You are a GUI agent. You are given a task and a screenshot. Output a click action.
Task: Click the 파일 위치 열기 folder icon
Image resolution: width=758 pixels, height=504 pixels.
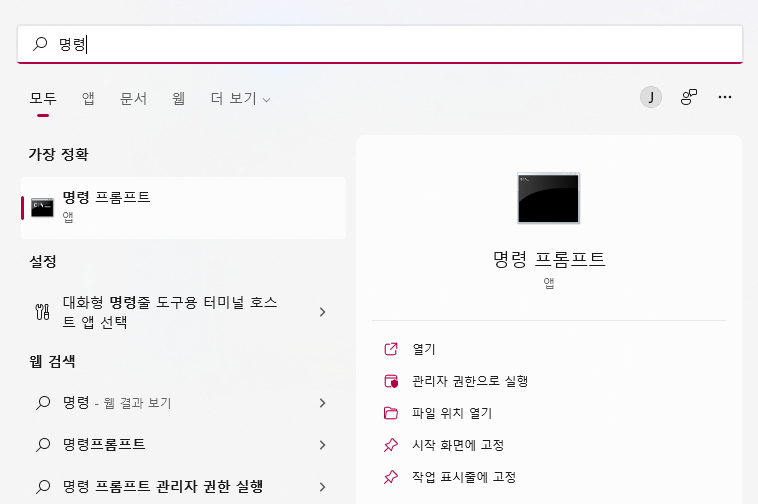pos(391,413)
